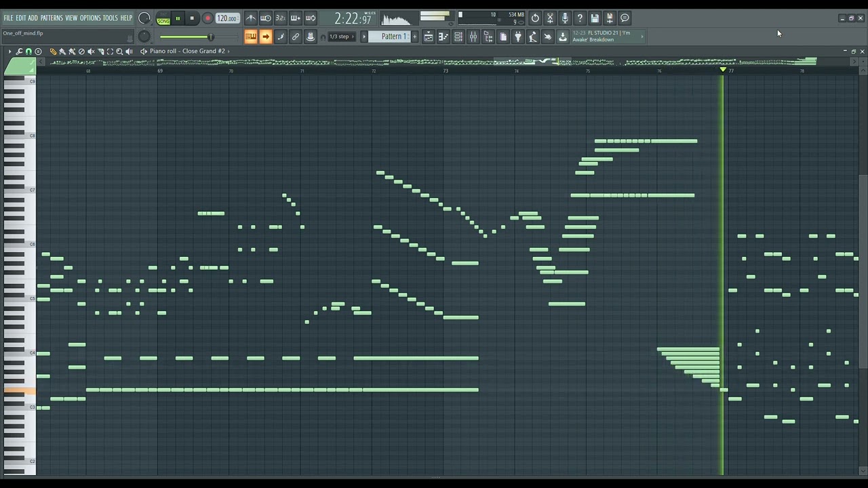
Task: Open the Browser panel
Action: (x=488, y=37)
